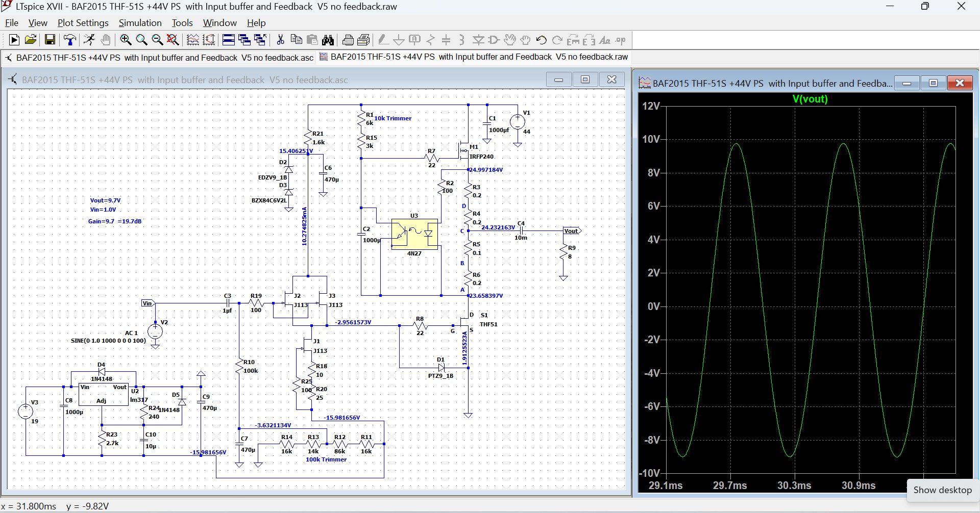980x513 pixels.
Task: Click the Close All Windows icon
Action: (260, 40)
